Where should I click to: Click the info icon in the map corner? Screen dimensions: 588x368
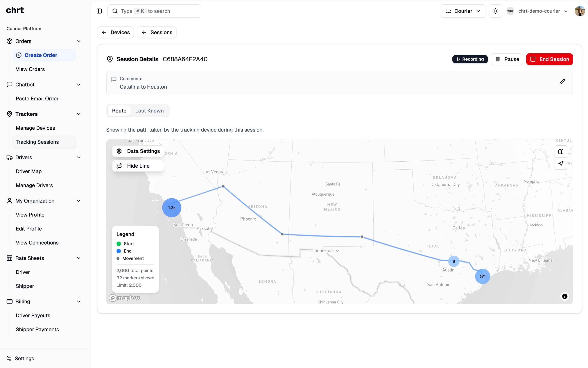coord(564,296)
